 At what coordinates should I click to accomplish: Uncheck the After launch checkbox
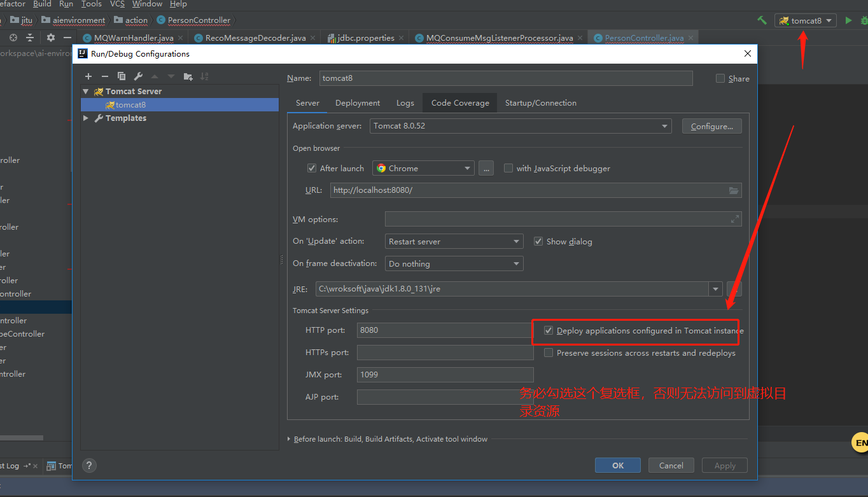coord(312,168)
